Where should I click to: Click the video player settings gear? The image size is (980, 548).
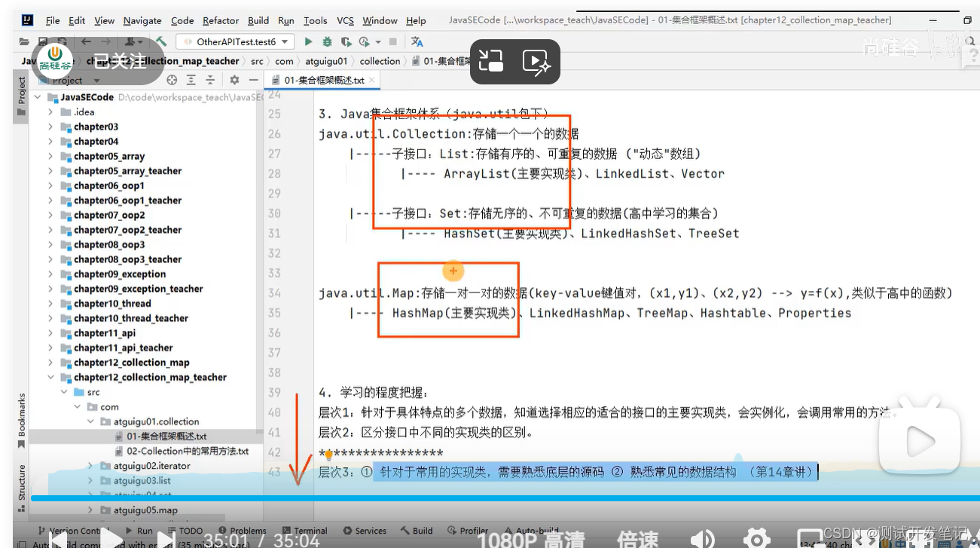coord(756,538)
